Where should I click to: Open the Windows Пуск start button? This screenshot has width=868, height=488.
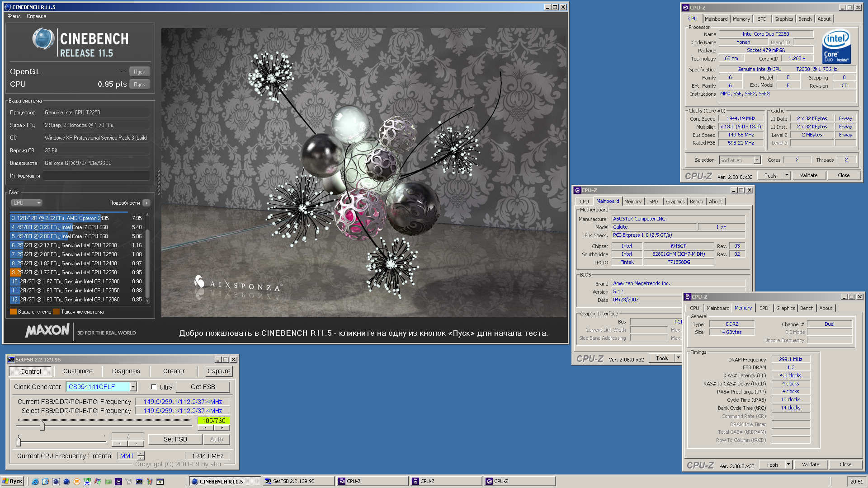tap(12, 482)
